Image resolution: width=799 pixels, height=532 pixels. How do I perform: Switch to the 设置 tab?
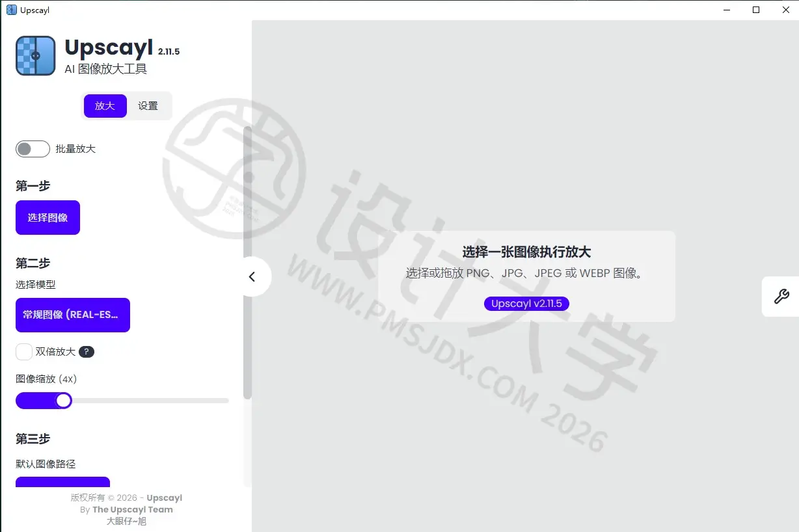[148, 106]
